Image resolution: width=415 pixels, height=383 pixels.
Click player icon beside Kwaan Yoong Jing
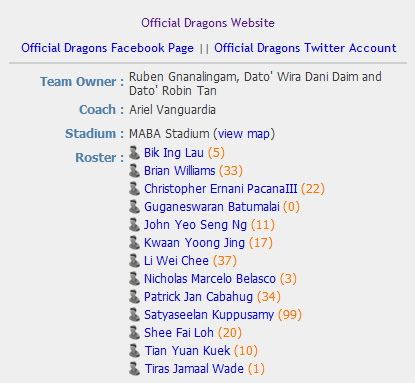[x=134, y=243]
